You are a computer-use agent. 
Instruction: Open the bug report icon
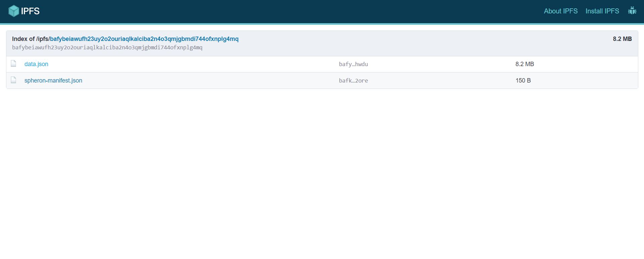pos(632,11)
